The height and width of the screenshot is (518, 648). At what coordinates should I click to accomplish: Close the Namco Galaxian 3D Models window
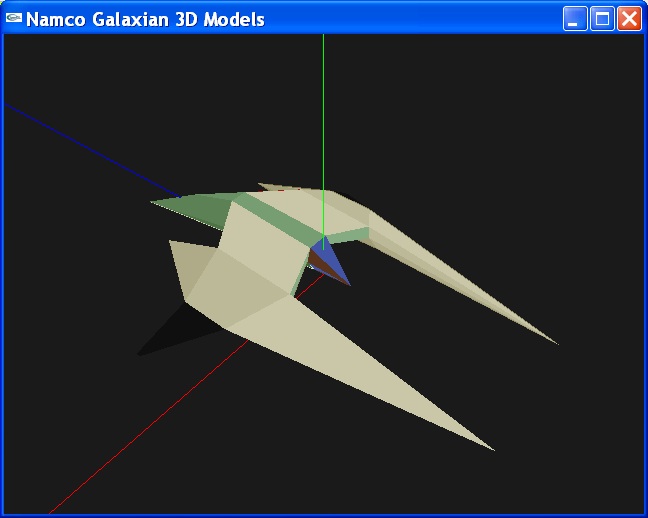coord(629,19)
